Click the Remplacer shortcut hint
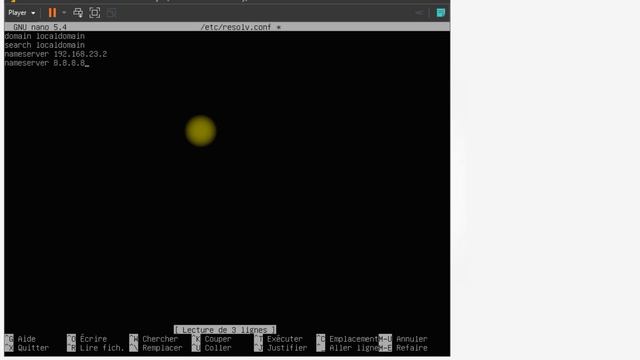640x360 pixels. [x=156, y=348]
